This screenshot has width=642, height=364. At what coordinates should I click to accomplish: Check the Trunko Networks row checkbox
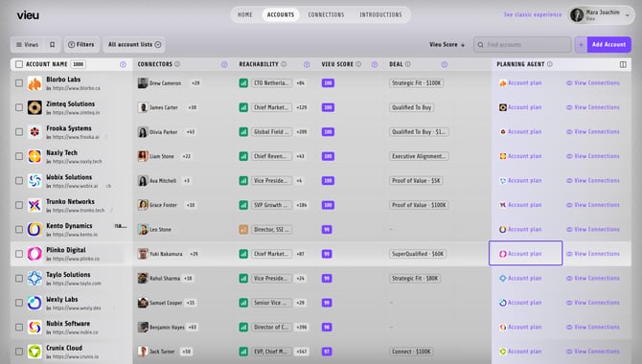tap(19, 205)
